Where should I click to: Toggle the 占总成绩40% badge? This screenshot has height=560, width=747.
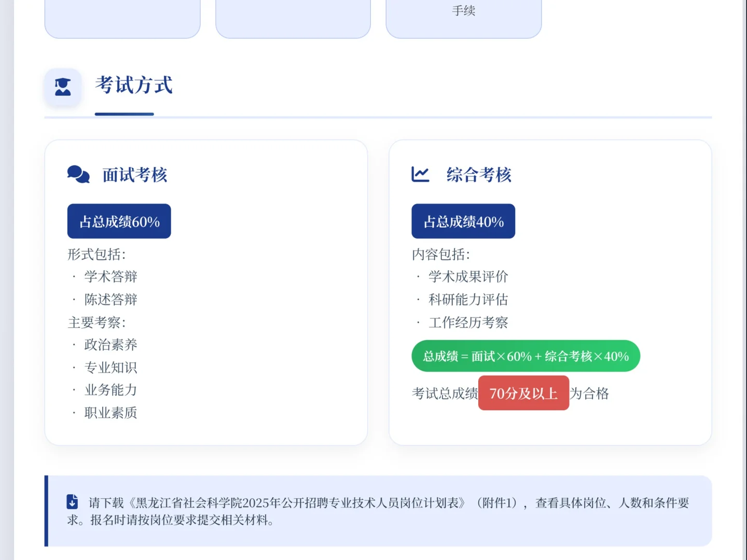click(x=463, y=221)
